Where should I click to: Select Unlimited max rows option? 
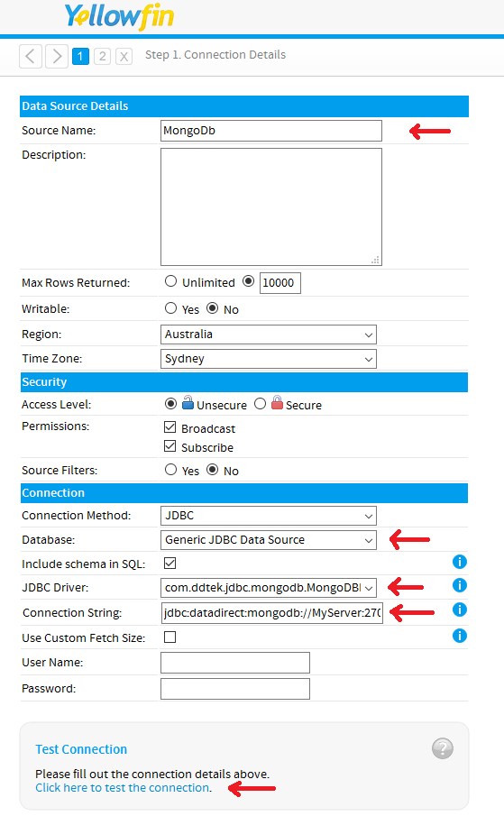170,281
